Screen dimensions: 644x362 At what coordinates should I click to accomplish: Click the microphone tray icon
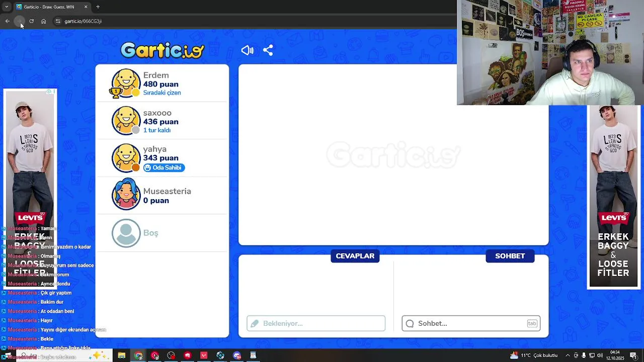(x=584, y=355)
